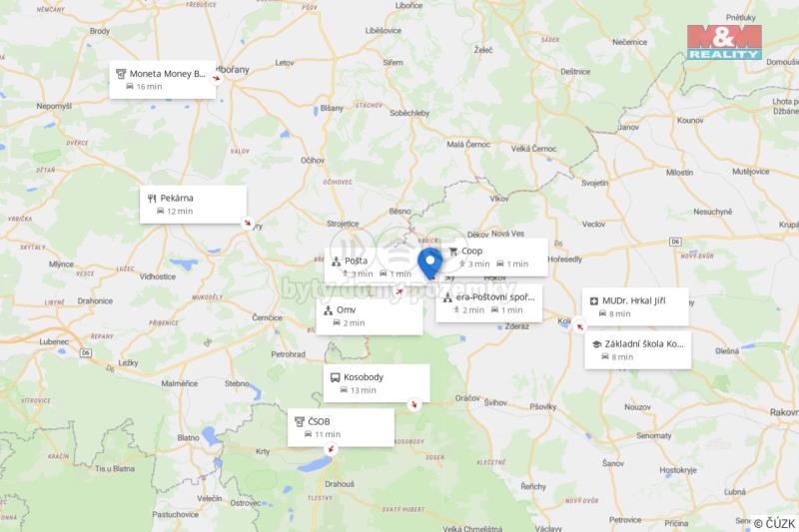The image size is (799, 532).
Task: Select the medical cross icon for MUDr. Hrkal
Action: [593, 300]
